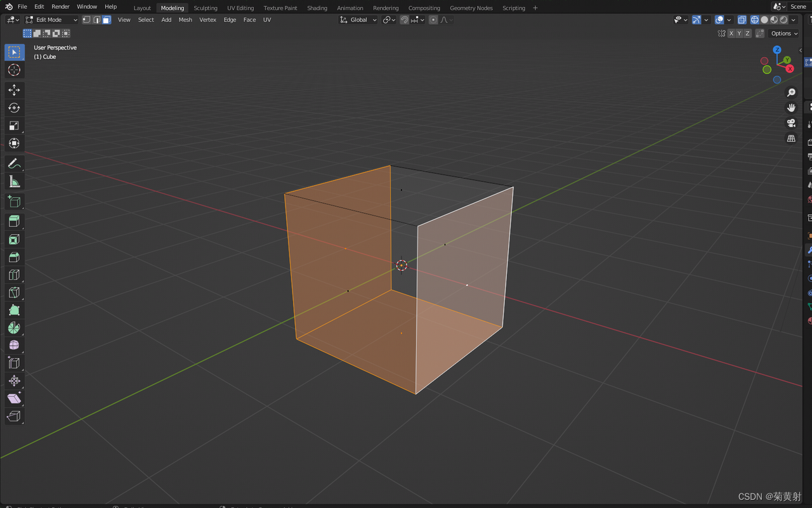Choose the Rotate tool
Image resolution: width=812 pixels, height=508 pixels.
[14, 108]
